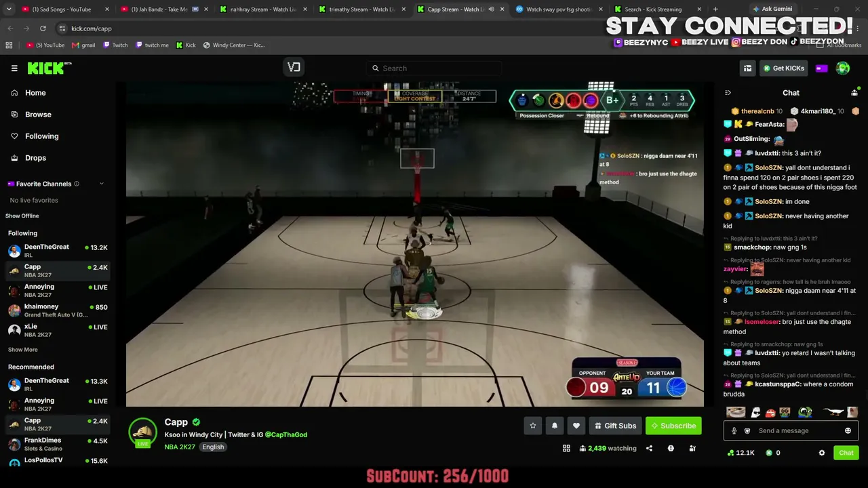Open the YouTube bookmark in bookmarks bar
The image size is (868, 488).
point(45,45)
